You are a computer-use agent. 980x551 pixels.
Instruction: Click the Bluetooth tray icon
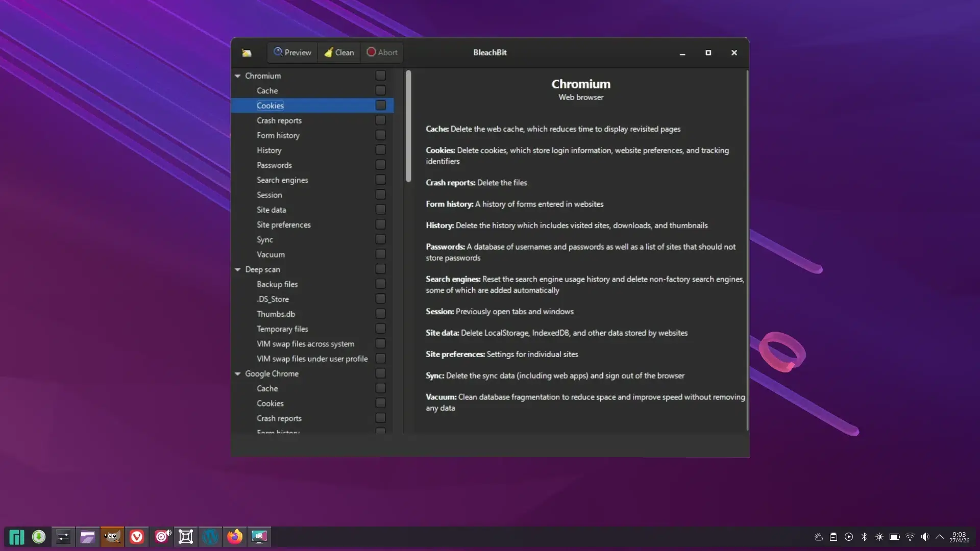[864, 537]
